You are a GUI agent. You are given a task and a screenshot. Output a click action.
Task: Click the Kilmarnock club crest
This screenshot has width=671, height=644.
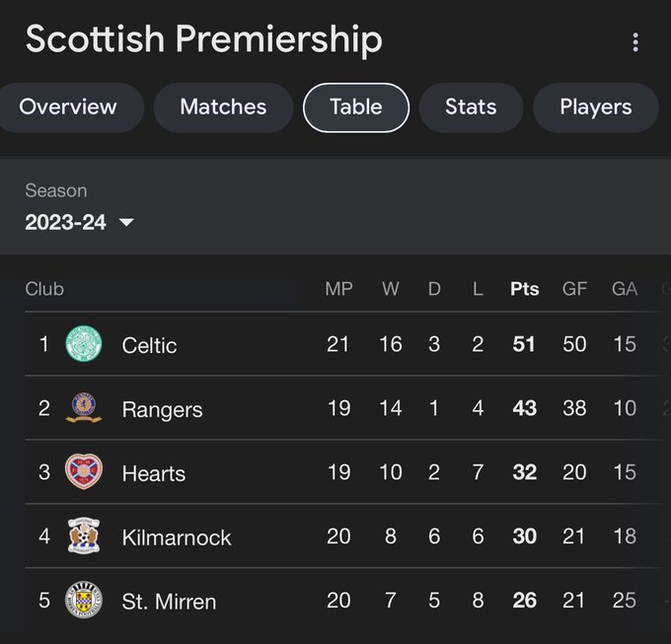(84, 536)
